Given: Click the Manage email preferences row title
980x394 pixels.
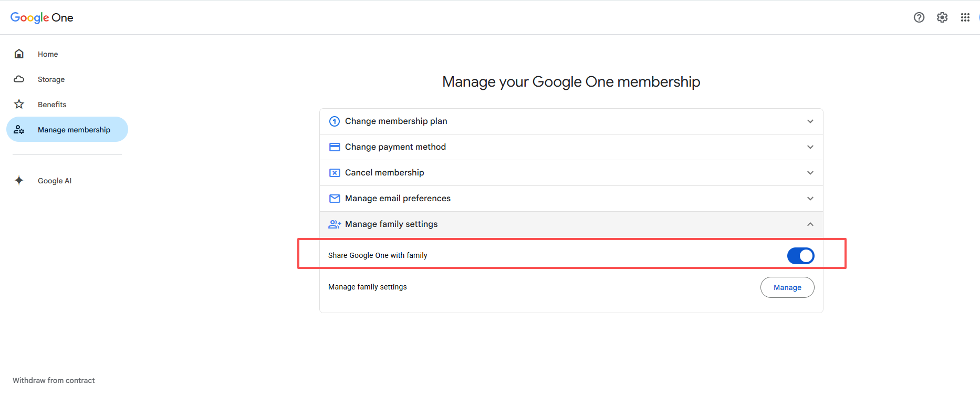Looking at the screenshot, I should coord(398,198).
